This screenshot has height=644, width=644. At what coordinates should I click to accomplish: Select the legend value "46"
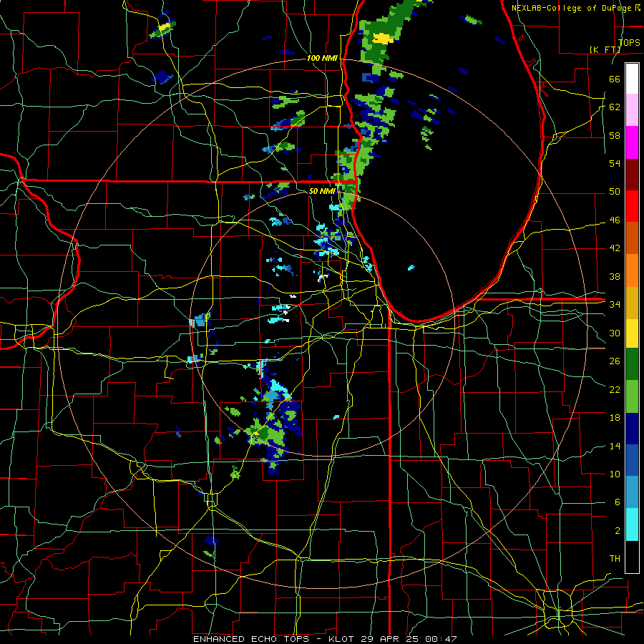(615, 220)
